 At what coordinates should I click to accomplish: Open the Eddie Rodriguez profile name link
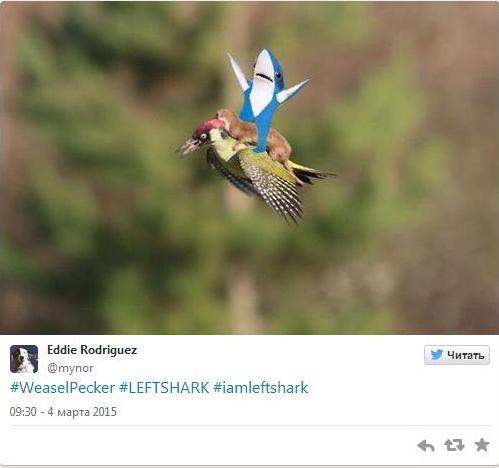(x=92, y=350)
